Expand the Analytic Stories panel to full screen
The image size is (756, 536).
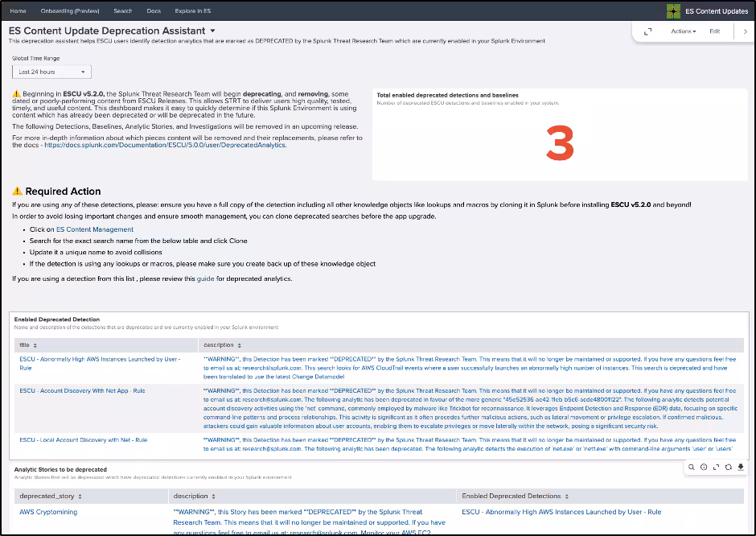coord(716,467)
